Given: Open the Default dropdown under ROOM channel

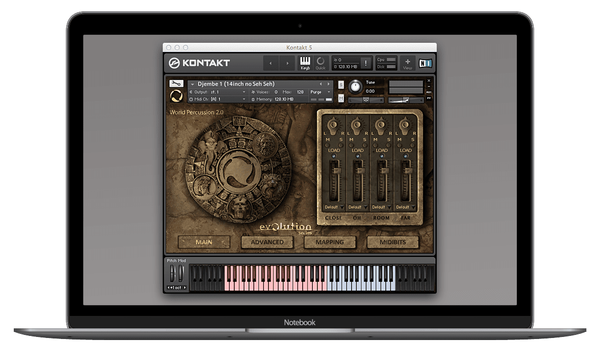Looking at the screenshot, I should pos(381,207).
